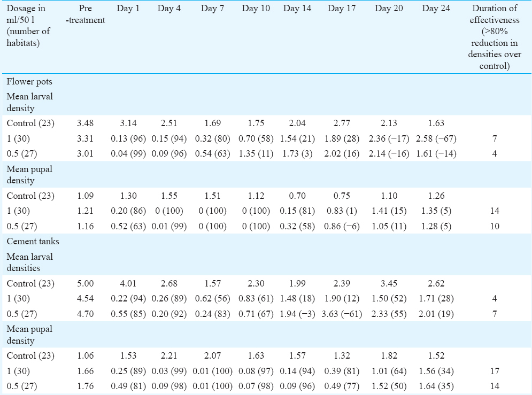Select the cell '0.04 (99)'
This screenshot has width=532, height=395.
tap(128, 153)
